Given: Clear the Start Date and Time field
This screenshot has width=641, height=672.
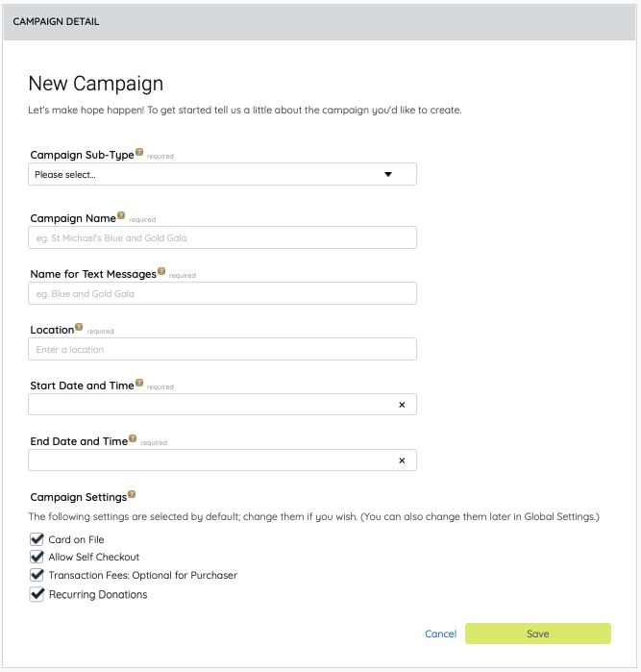Looking at the screenshot, I should click(402, 405).
